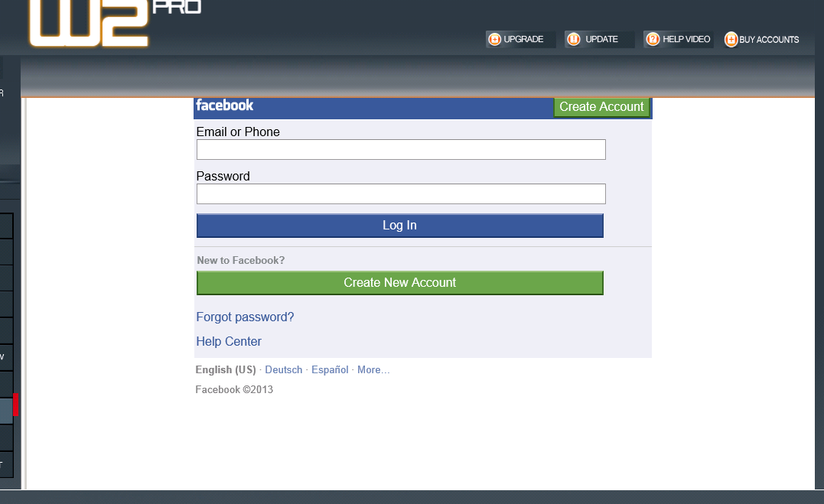The image size is (824, 504).
Task: Select Español language link
Action: (330, 370)
